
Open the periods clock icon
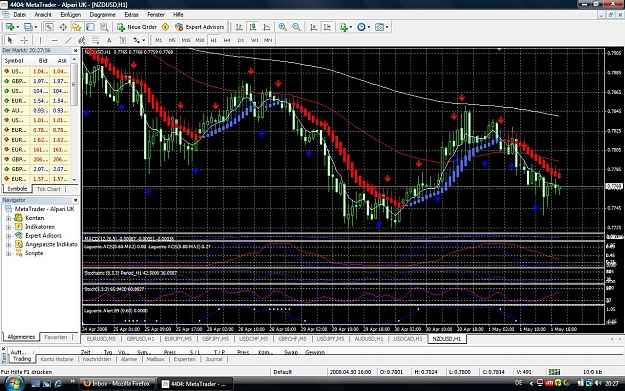point(362,27)
